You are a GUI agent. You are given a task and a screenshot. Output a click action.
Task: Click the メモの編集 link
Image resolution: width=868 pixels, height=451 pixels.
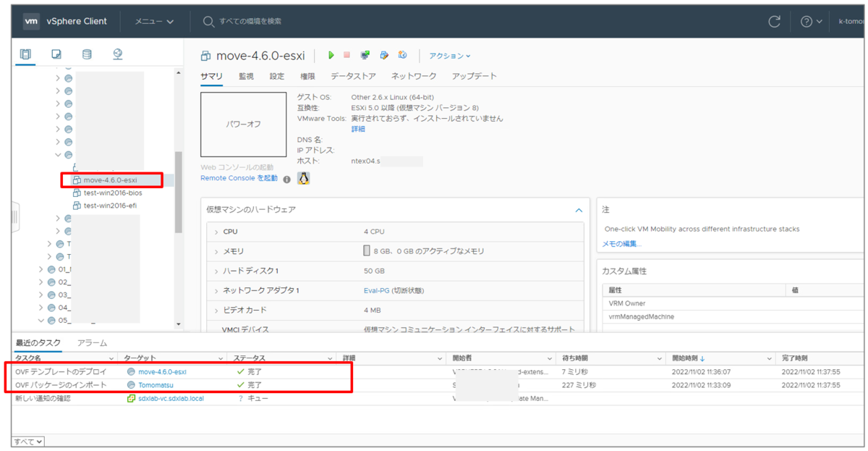[x=622, y=244]
